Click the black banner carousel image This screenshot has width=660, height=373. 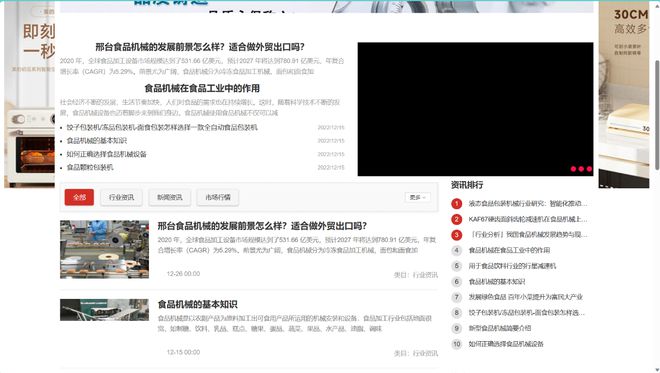point(475,109)
